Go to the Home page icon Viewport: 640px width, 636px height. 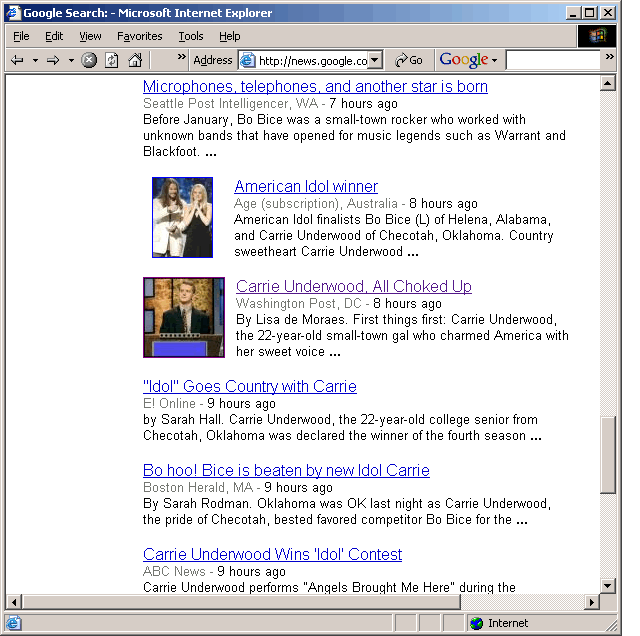coord(135,60)
